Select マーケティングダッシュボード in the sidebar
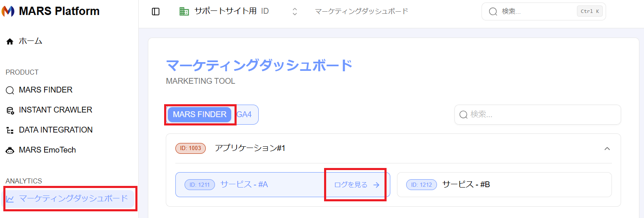644x218 pixels. pos(69,199)
